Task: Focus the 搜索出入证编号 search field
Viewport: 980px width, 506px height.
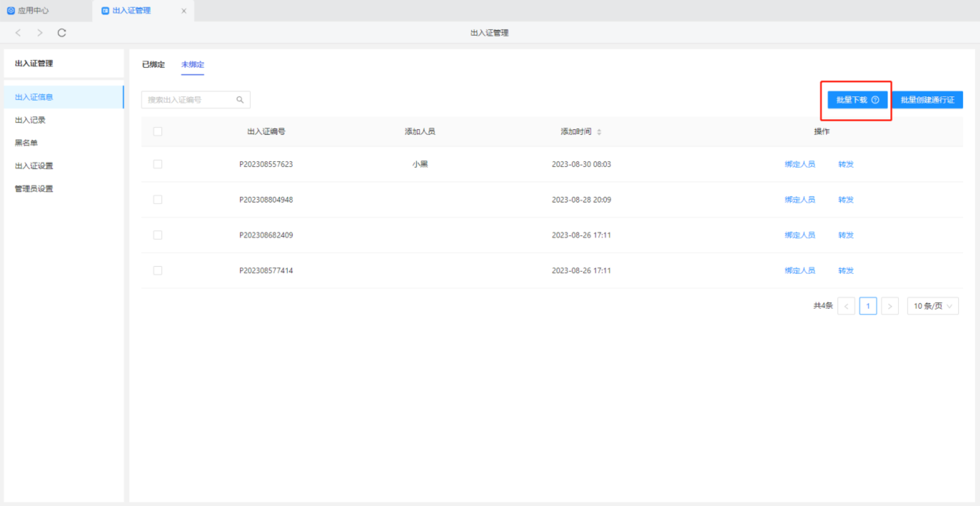Action: pyautogui.click(x=189, y=100)
